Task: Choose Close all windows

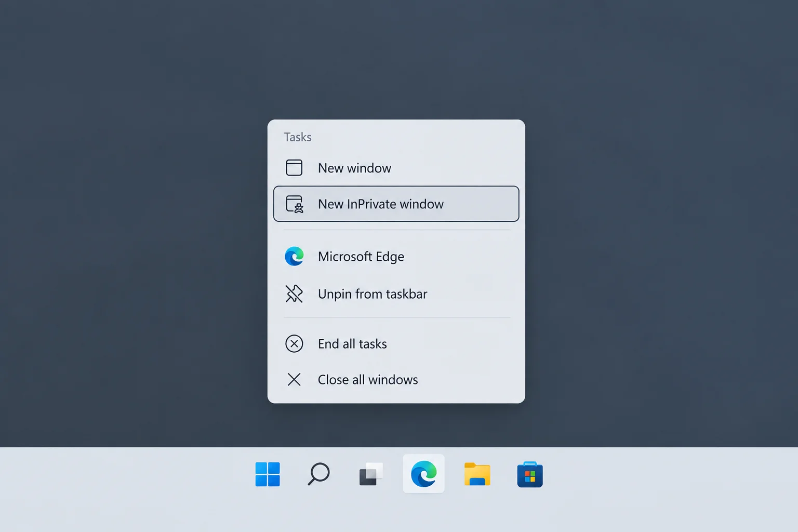Action: click(x=396, y=380)
